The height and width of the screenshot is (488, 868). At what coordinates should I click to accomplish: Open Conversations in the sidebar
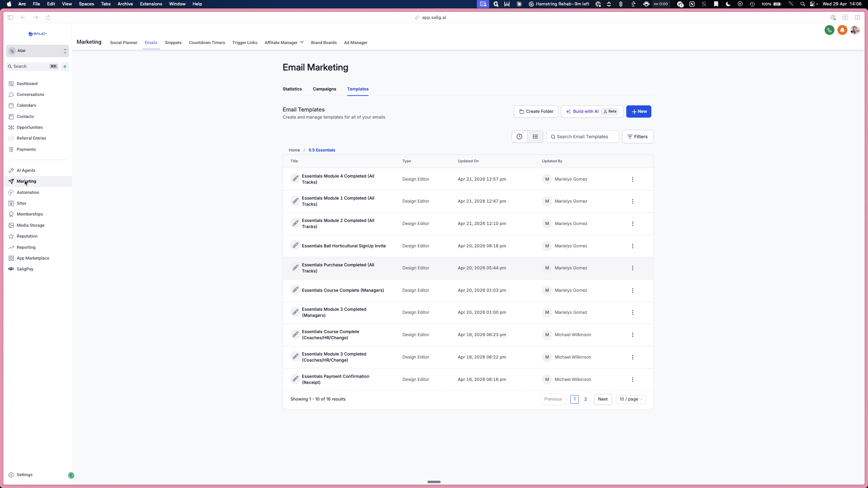click(30, 94)
